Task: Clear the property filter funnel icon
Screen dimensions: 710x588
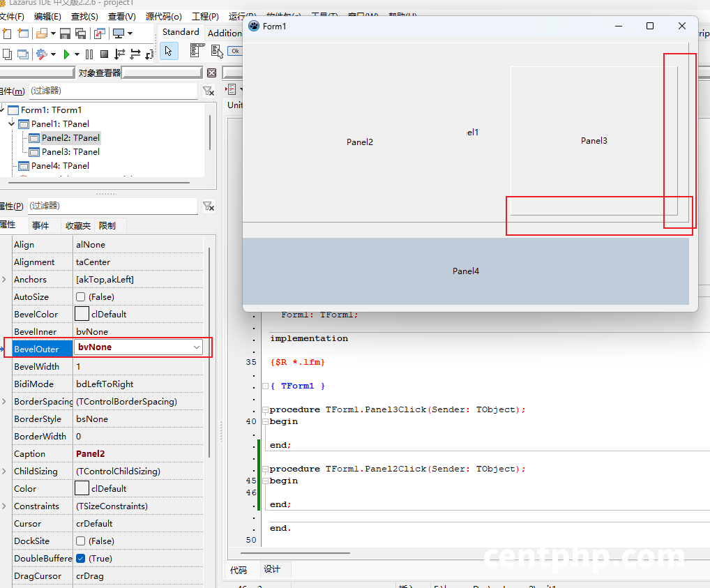Action: [x=209, y=206]
